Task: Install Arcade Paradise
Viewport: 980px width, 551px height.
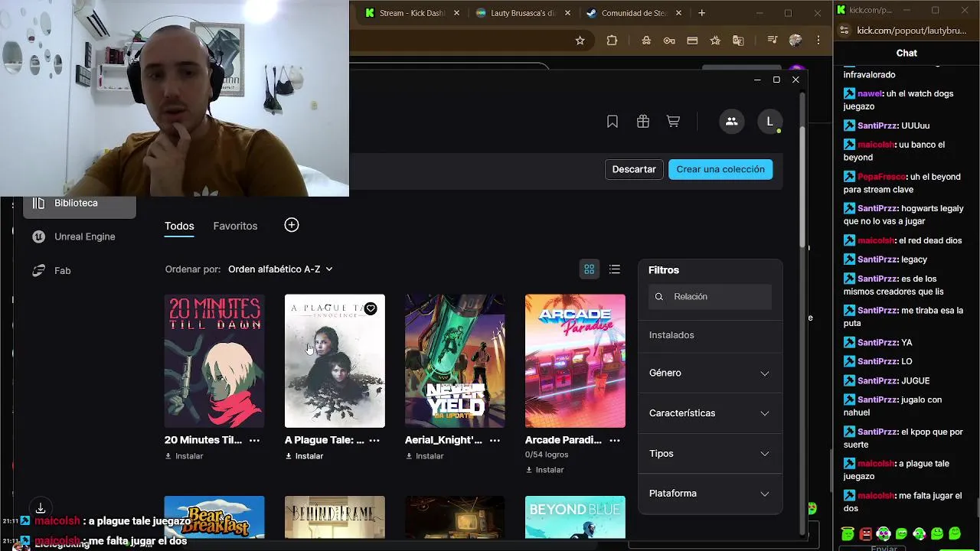Action: click(544, 470)
